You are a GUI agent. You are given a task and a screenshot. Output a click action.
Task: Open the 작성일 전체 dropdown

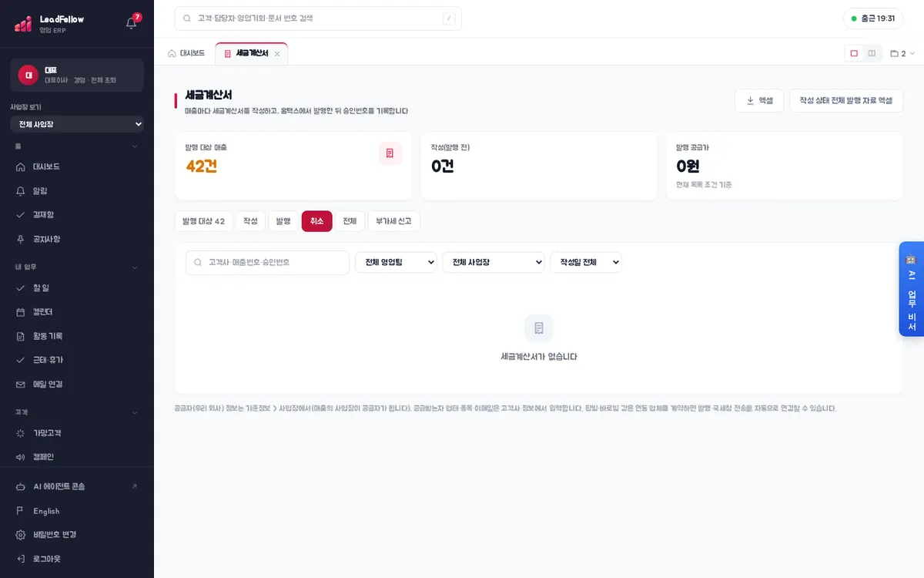pyautogui.click(x=586, y=262)
